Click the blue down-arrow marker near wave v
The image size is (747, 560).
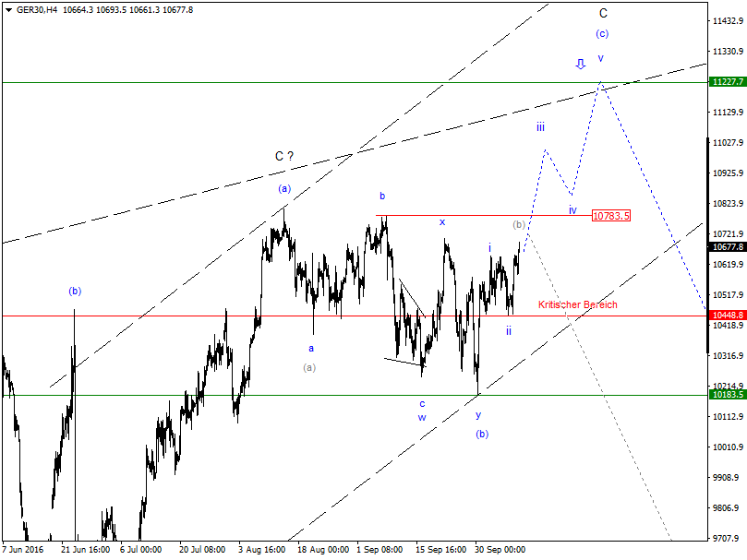(x=580, y=64)
